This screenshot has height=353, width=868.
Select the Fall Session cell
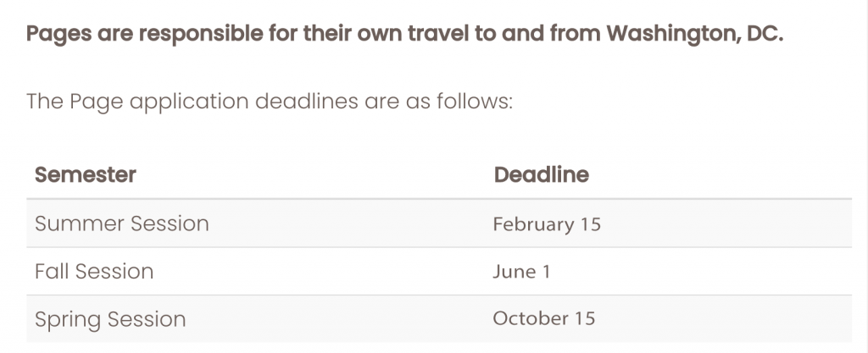coord(94,272)
